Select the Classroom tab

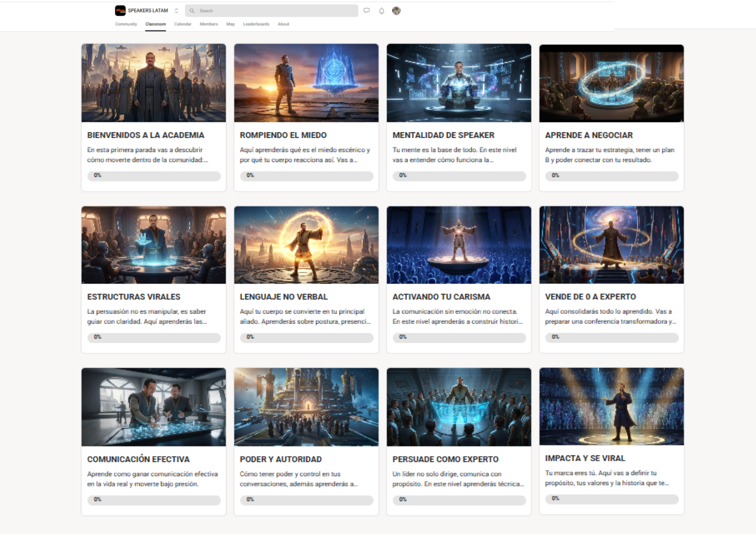point(155,24)
